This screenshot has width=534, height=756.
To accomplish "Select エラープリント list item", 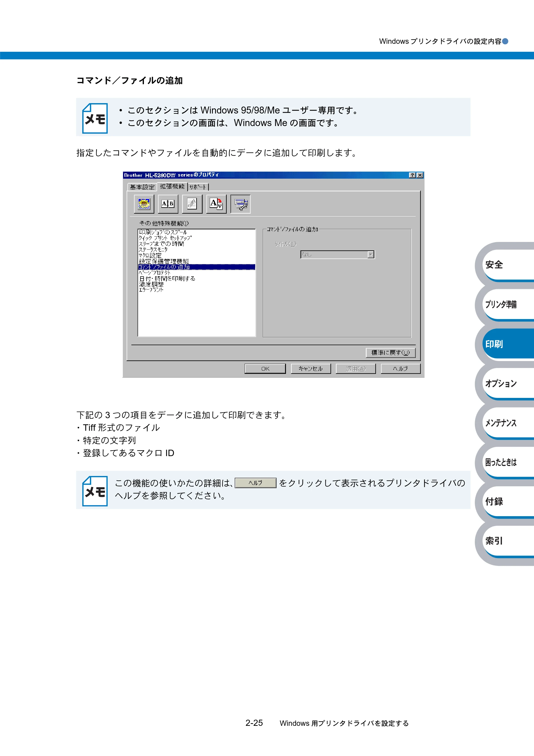I will pyautogui.click(x=197, y=290).
